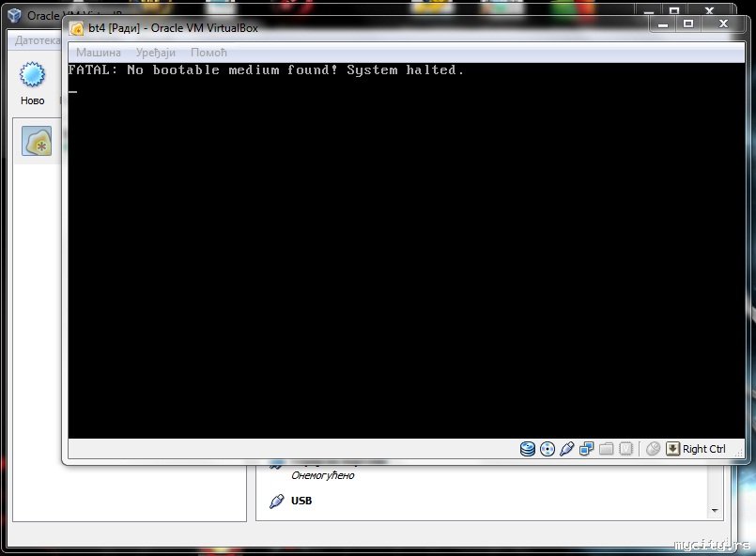Open the Уређаји menu
Viewport: 756px width, 556px height.
point(155,52)
